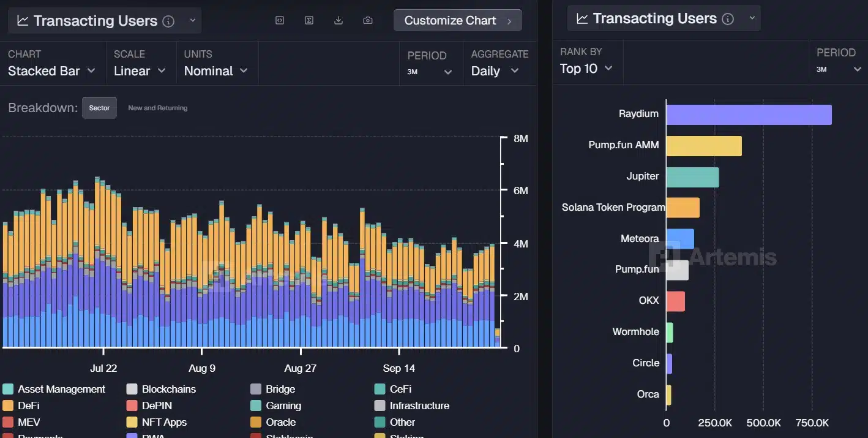Open left Transacting Users metric dropdown arrow

coord(192,20)
